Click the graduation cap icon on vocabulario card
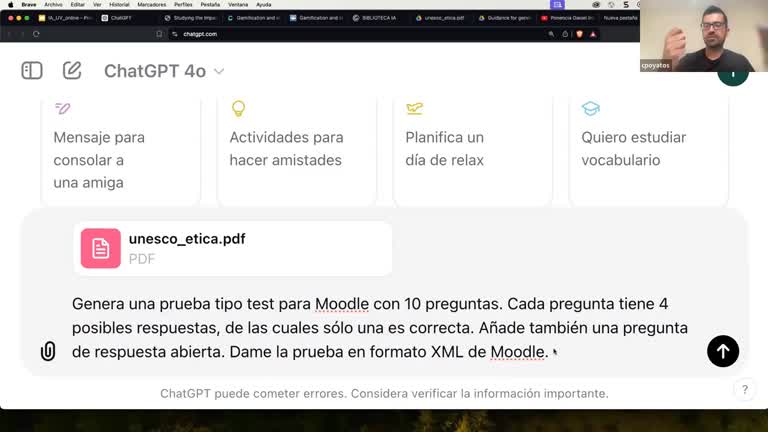The width and height of the screenshot is (768, 432). pyautogui.click(x=591, y=108)
